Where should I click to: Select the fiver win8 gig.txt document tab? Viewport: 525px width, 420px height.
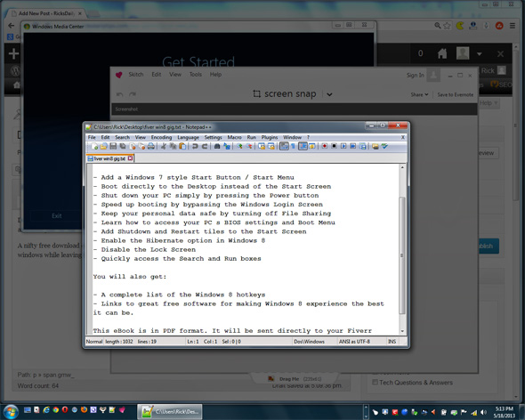coord(109,158)
